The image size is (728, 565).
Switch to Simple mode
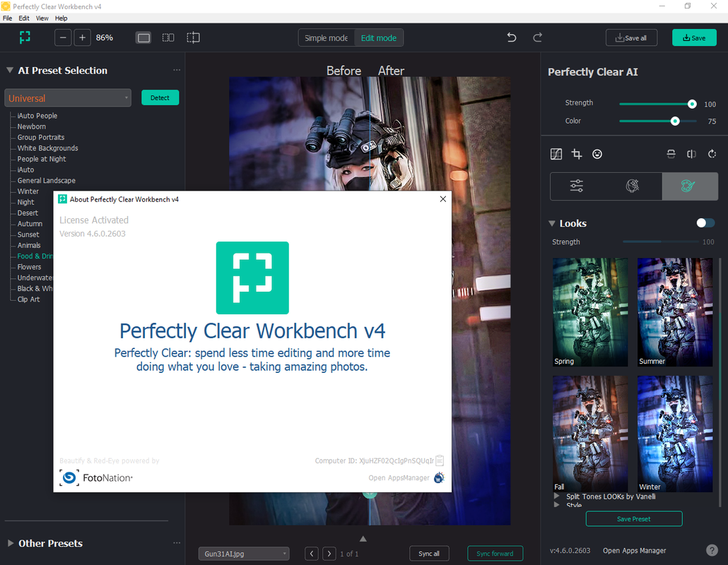[x=327, y=38]
